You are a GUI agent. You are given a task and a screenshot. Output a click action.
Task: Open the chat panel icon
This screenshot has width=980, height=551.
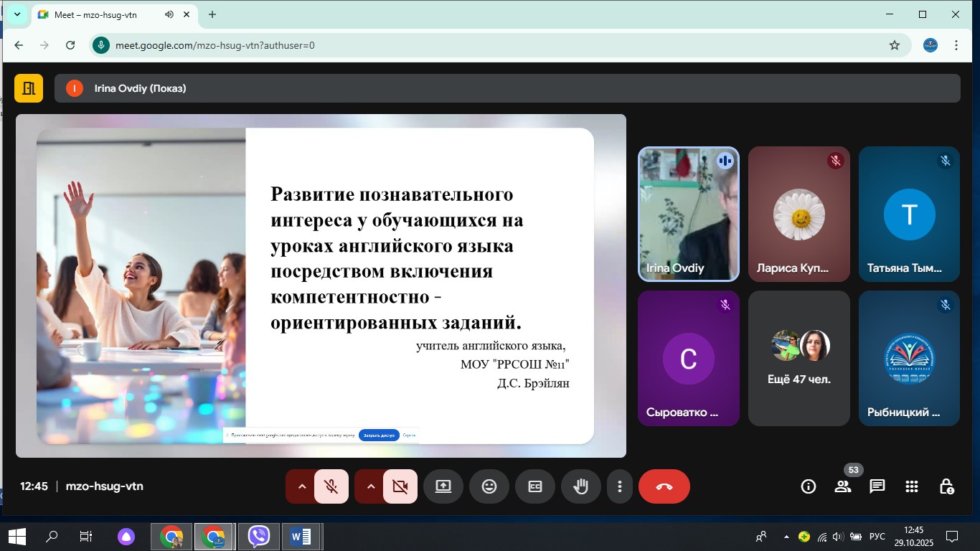click(877, 486)
